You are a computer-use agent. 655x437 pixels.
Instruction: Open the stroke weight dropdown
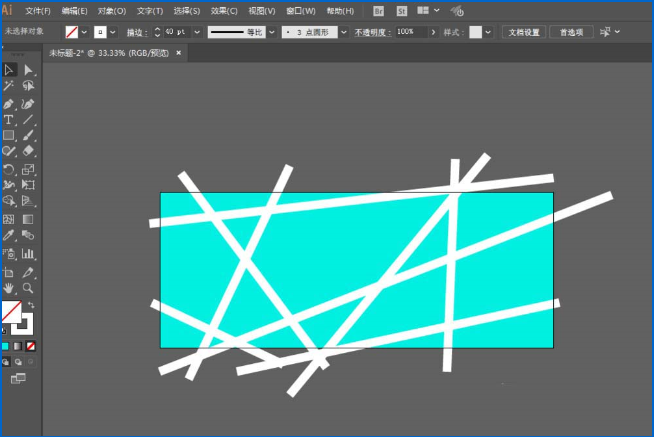196,32
